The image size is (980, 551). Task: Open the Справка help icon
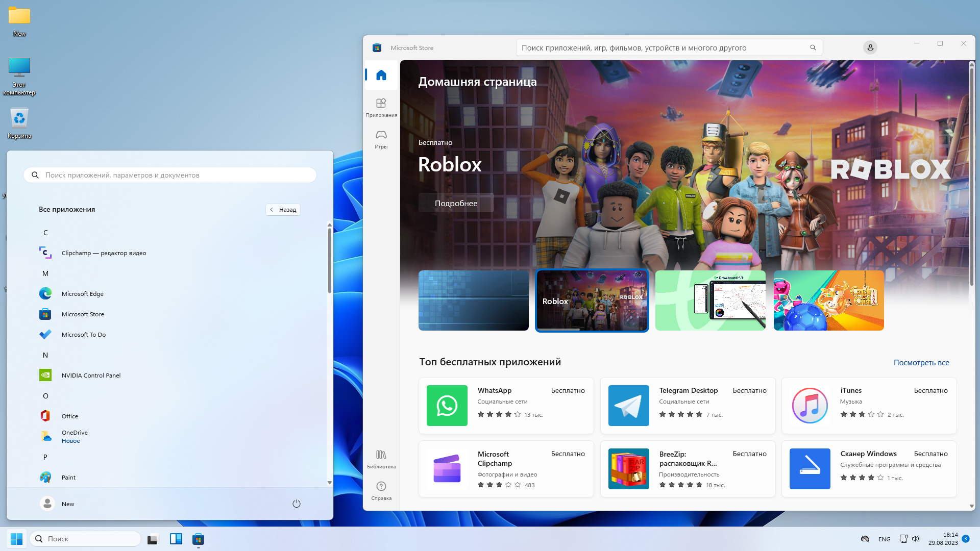point(381,490)
